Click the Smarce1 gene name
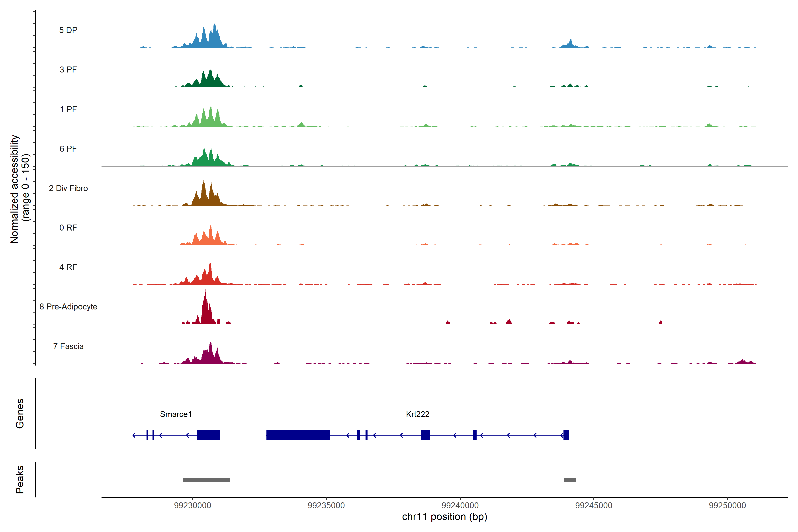The image size is (798, 532). click(x=176, y=414)
